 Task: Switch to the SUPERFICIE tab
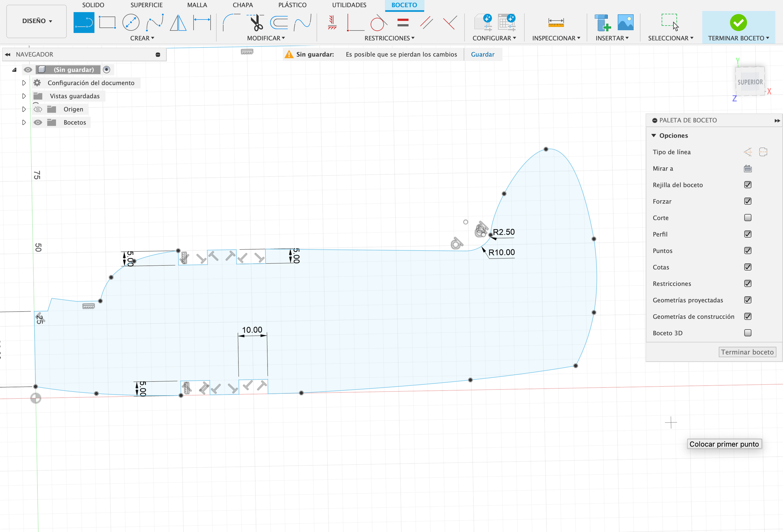click(146, 5)
